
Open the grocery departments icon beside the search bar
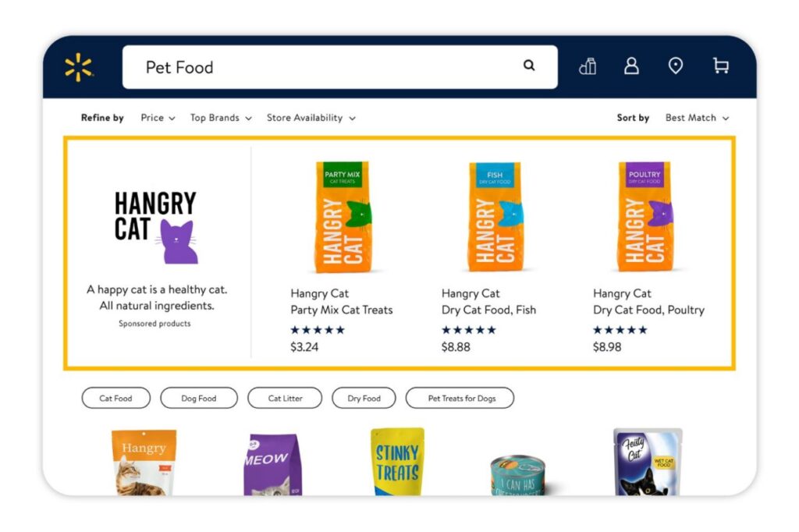587,66
